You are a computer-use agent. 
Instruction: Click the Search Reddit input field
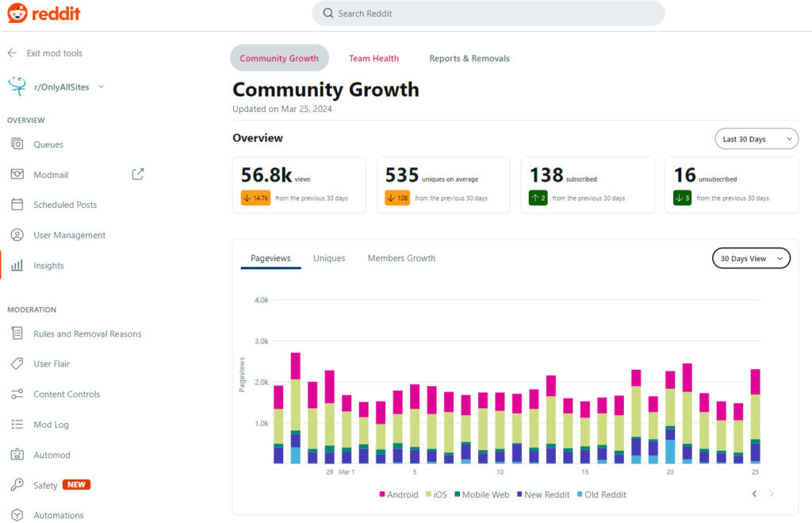point(488,13)
